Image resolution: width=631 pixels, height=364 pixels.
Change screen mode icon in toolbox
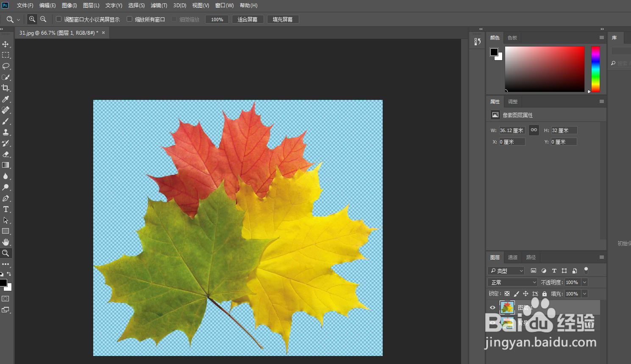(x=6, y=310)
